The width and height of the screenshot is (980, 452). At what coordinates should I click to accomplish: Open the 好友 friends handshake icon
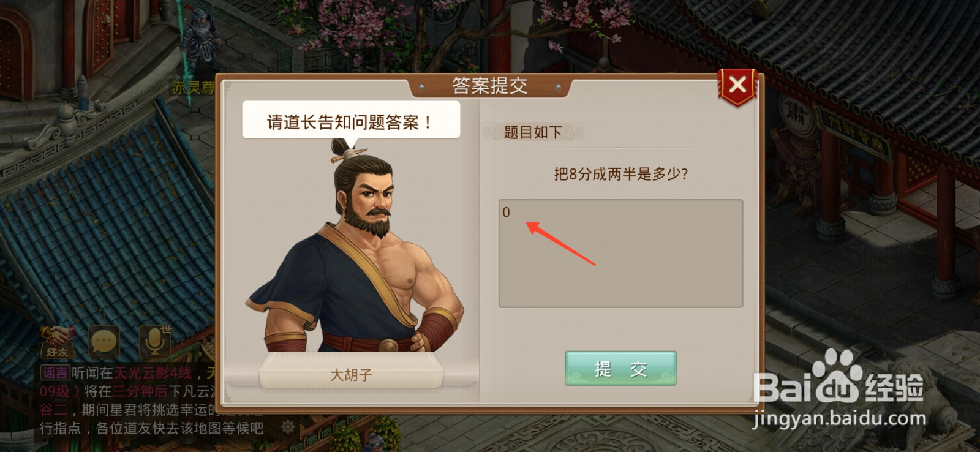(58, 342)
